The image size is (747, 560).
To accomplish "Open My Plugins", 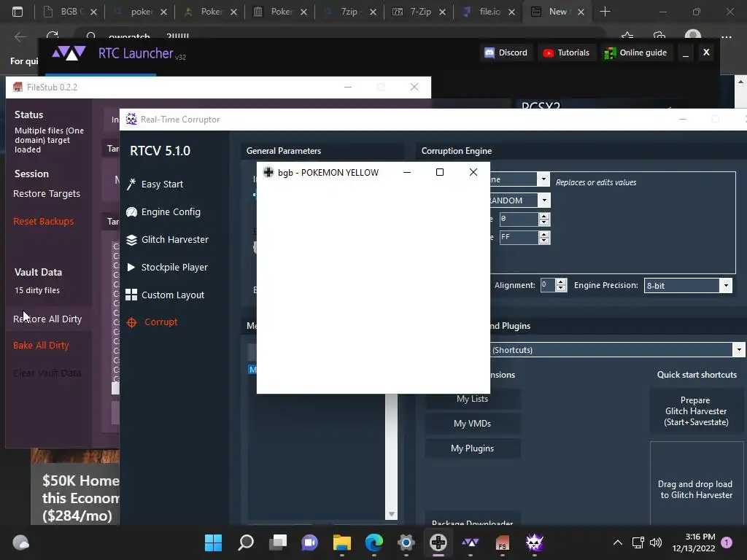I will click(472, 448).
